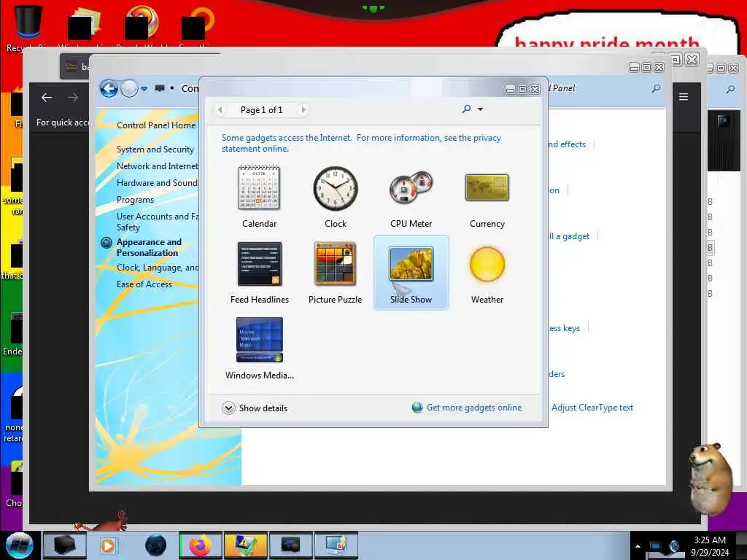Show hidden system tray icons arrow

638,546
